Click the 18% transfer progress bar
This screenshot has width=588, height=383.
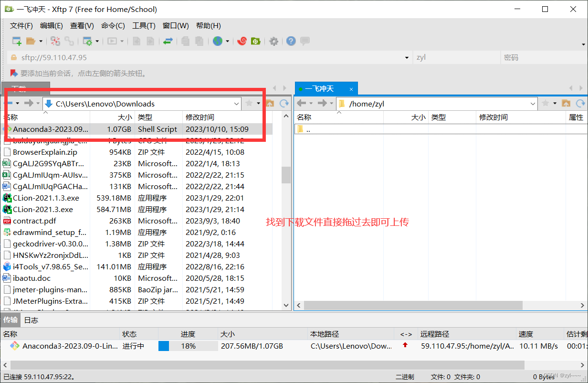(188, 346)
